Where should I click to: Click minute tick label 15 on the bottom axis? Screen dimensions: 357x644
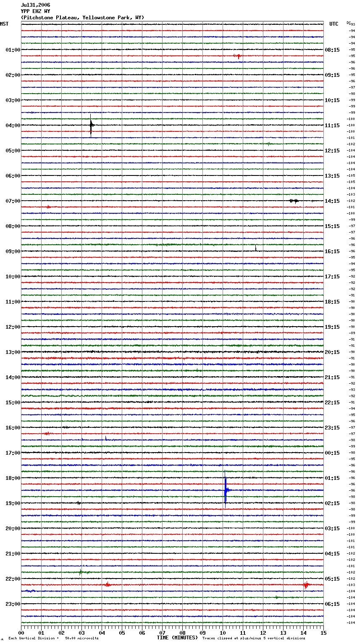coord(323,633)
